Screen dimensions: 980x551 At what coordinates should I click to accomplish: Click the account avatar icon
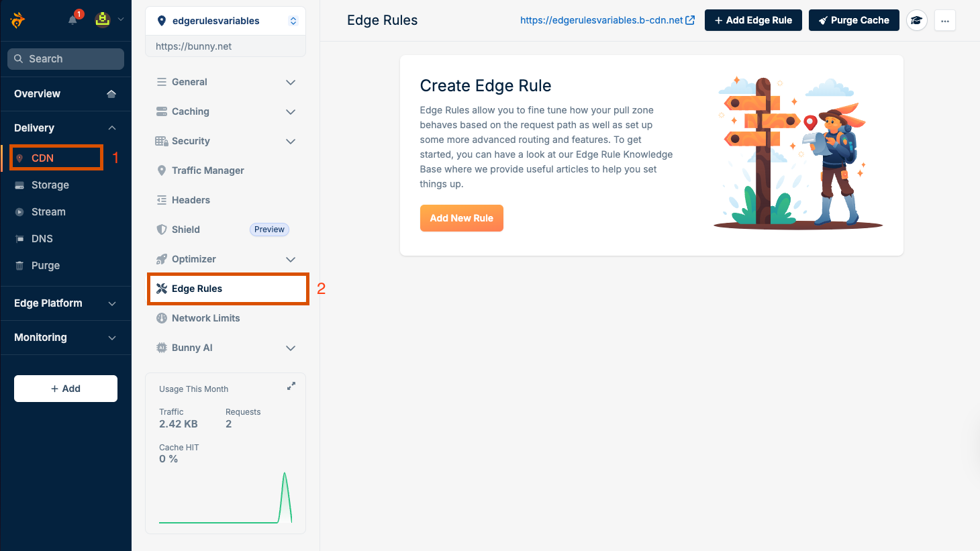(x=102, y=20)
